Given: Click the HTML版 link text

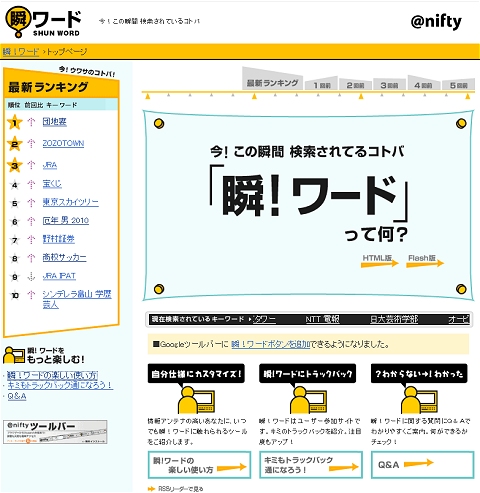Looking at the screenshot, I should coord(377,258).
